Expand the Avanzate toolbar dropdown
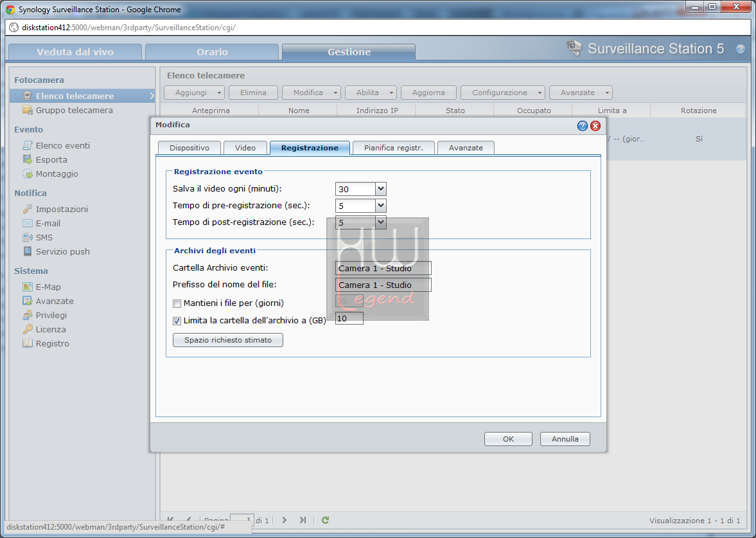 coord(607,93)
